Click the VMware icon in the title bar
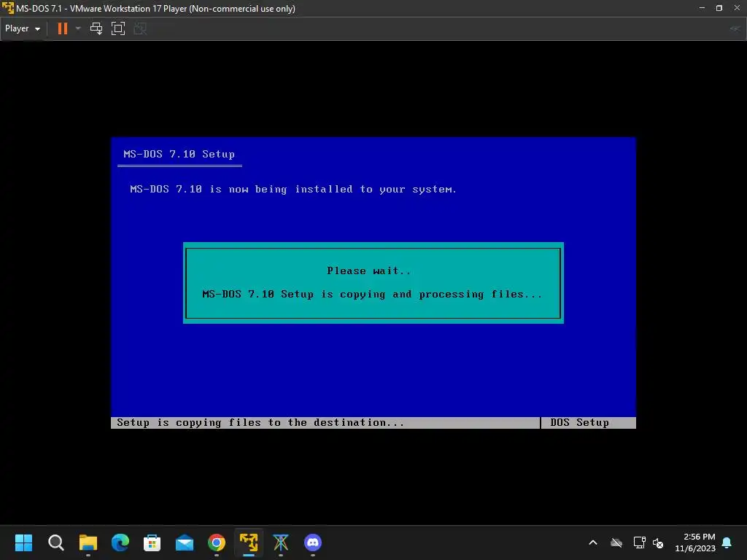 click(7, 8)
